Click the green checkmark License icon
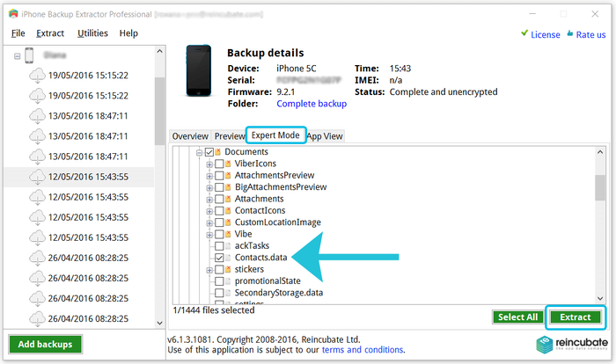 (524, 33)
